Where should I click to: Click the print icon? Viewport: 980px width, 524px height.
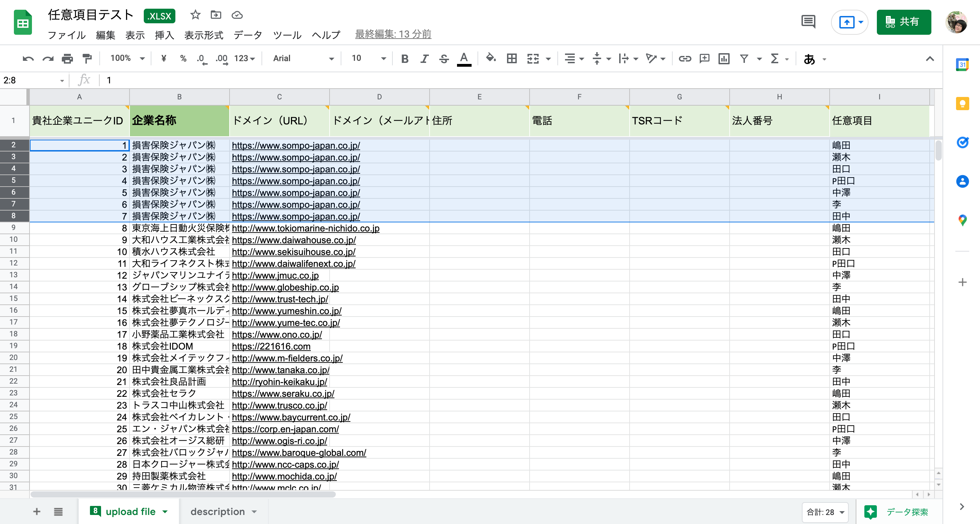[67, 59]
